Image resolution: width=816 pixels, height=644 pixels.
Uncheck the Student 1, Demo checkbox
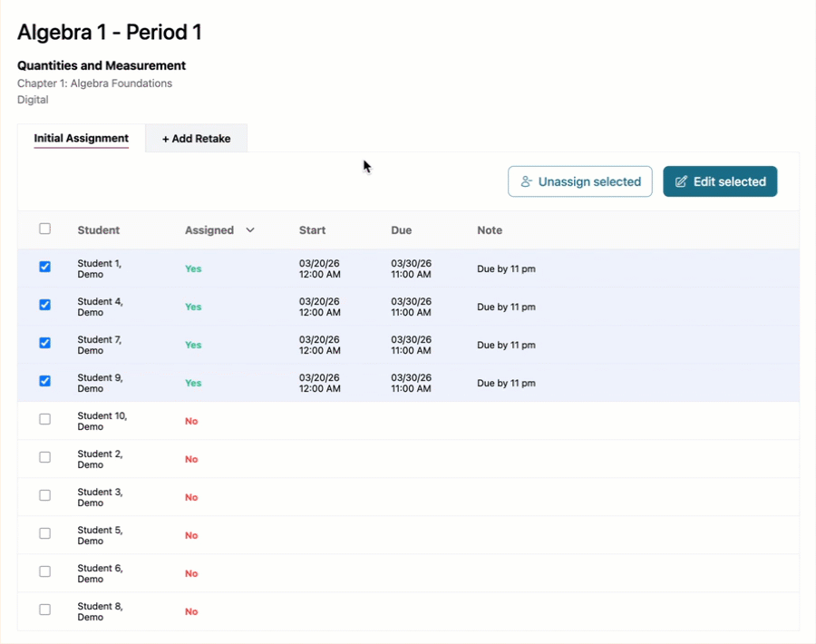(x=45, y=268)
